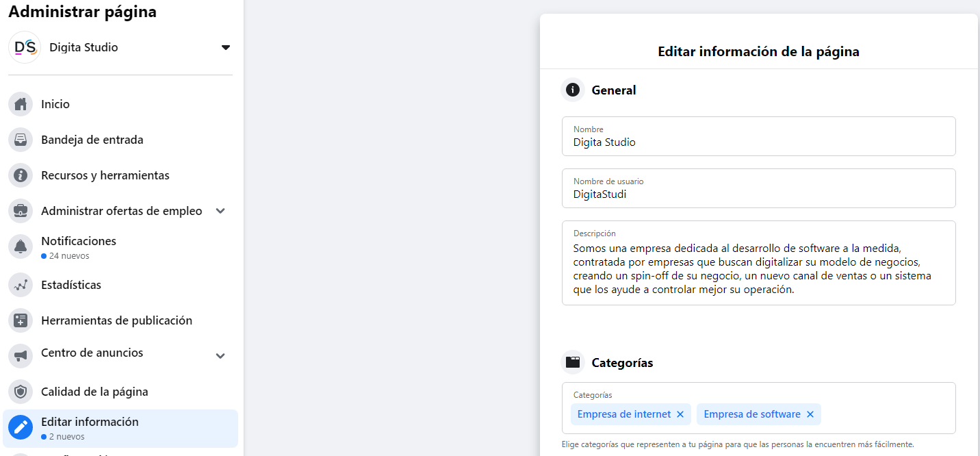Edit the Nombre de usuario field
Image resolution: width=980 pixels, height=456 pixels.
759,188
